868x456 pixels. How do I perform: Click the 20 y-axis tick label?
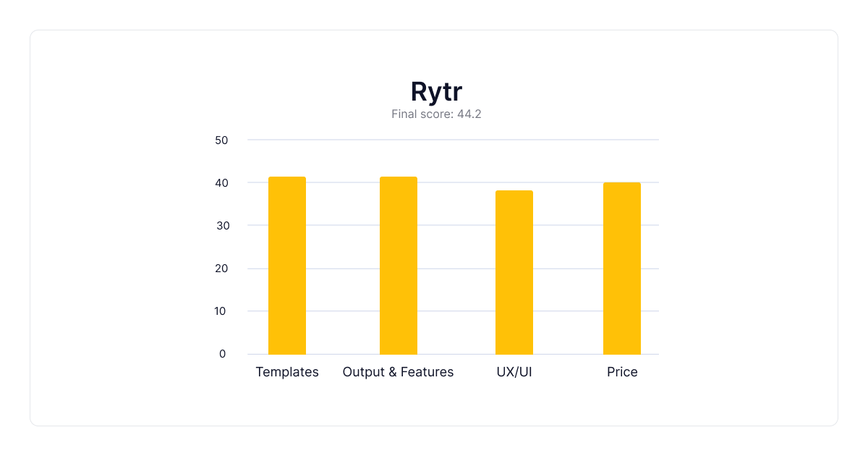point(221,269)
